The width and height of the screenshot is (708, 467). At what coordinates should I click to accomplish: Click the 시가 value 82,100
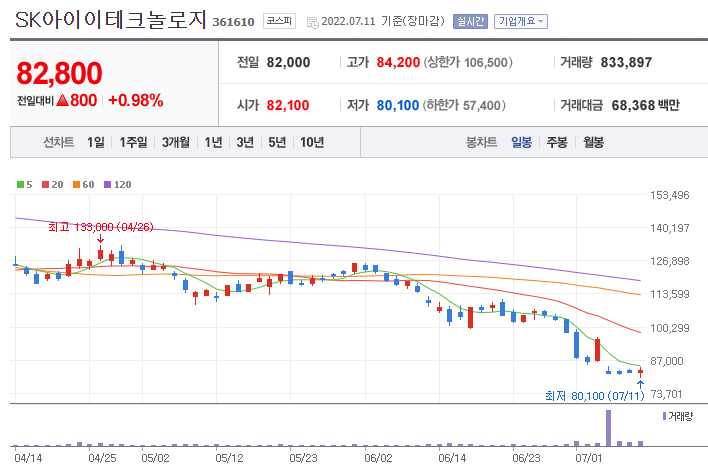click(288, 105)
